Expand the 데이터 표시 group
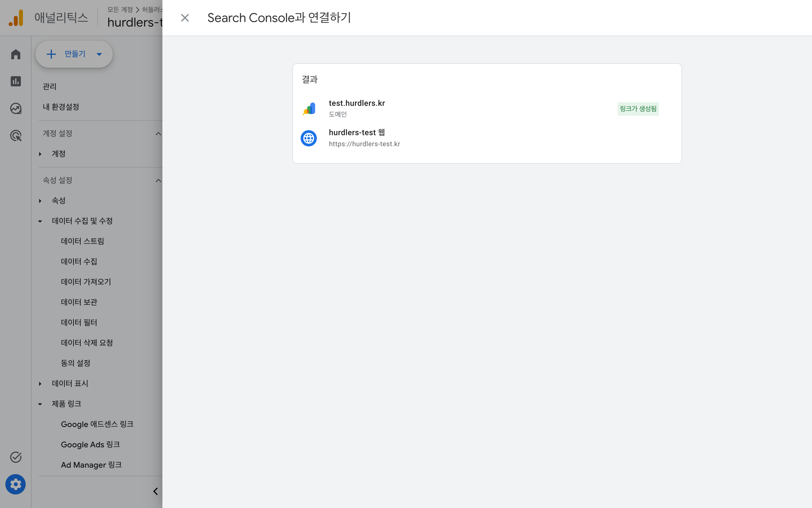 pos(40,384)
